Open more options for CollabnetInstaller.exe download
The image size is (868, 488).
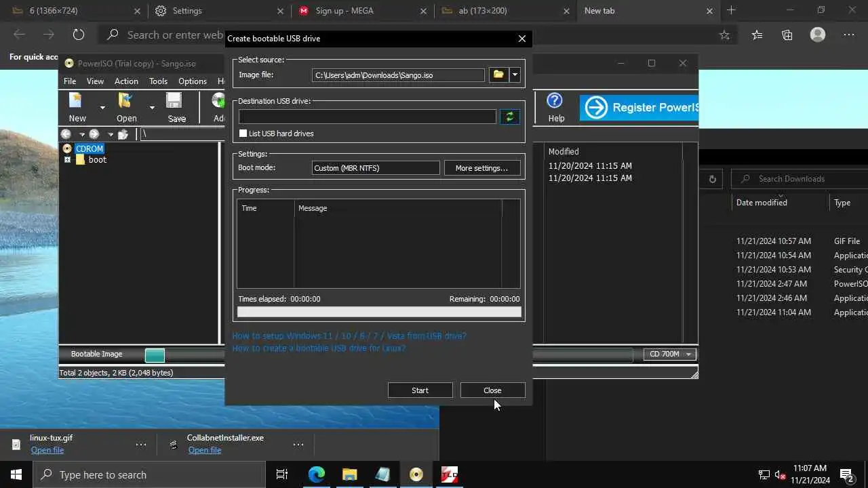[x=298, y=445]
